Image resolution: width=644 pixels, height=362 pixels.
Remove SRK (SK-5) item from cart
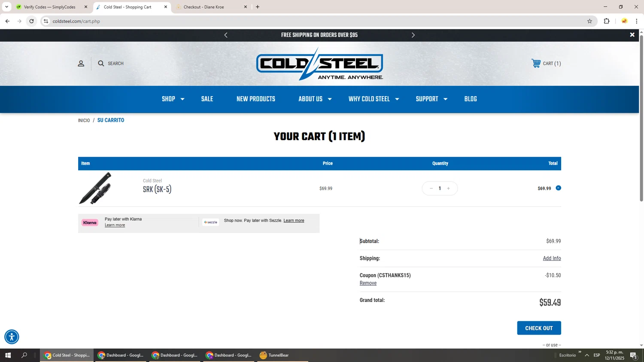pyautogui.click(x=558, y=188)
